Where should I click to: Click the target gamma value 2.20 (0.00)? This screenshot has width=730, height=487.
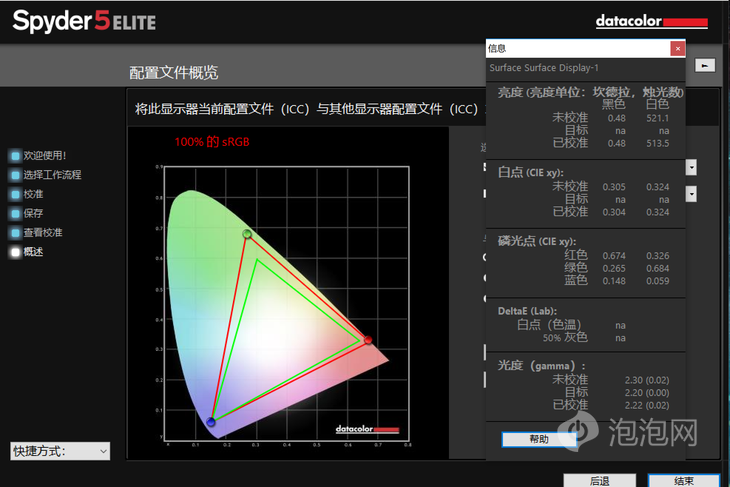coord(647,393)
